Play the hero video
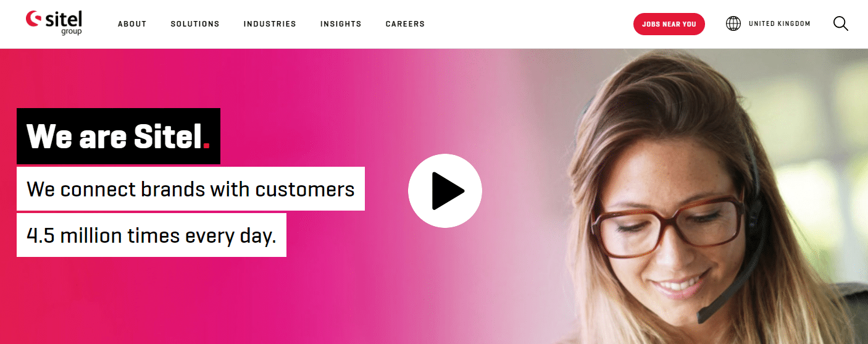Screen dimensions: 868x344 pyautogui.click(x=445, y=191)
